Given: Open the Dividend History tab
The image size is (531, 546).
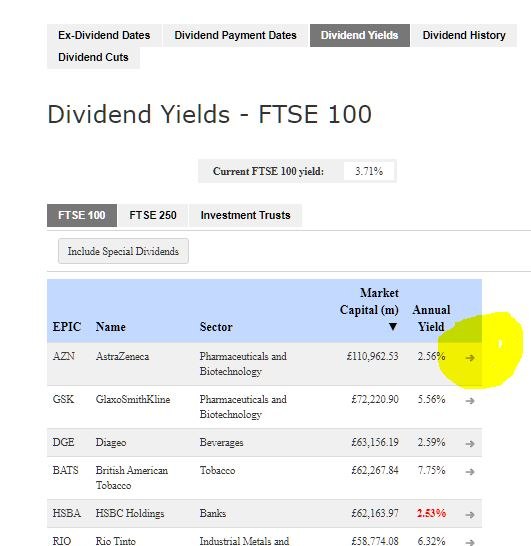Looking at the screenshot, I should click(464, 35).
